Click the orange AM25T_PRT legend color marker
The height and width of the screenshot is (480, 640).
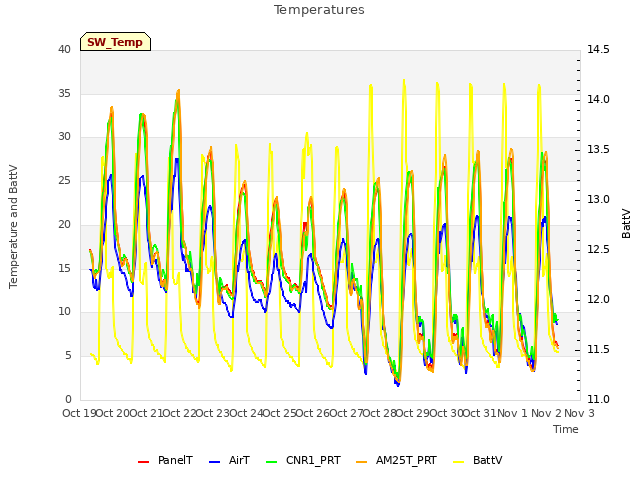pos(362,462)
